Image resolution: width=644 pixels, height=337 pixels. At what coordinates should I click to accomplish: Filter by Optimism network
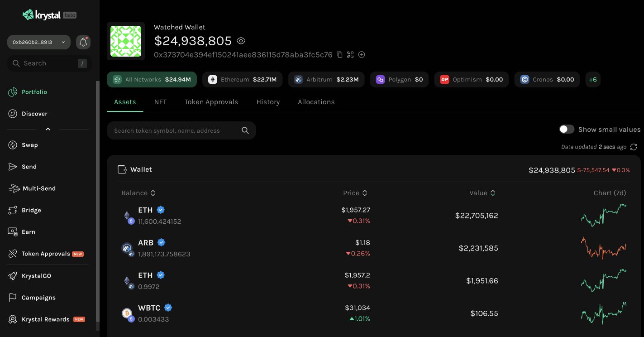(472, 79)
